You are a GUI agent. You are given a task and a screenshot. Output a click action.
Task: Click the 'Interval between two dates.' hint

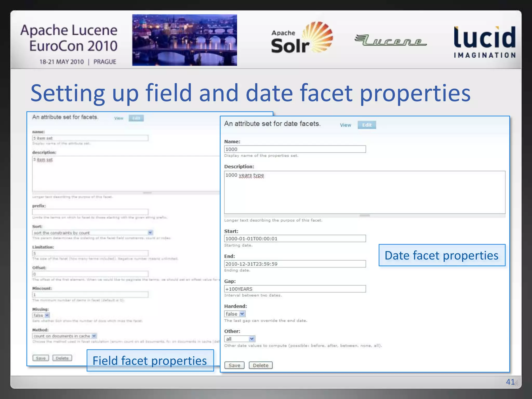253,295
